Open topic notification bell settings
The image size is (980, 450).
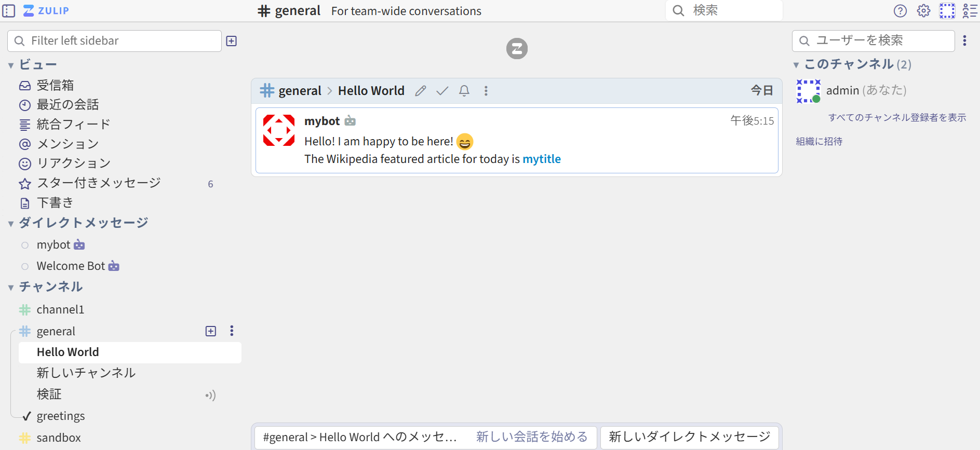tap(464, 91)
